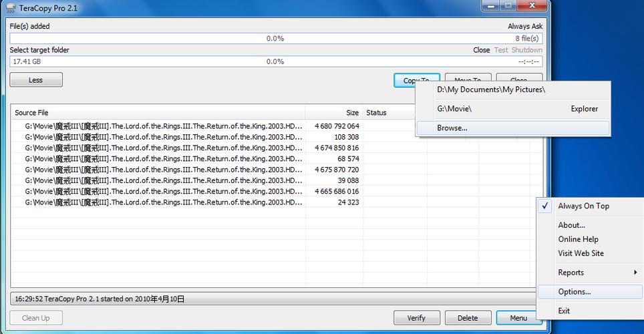Select D:\My Documents\My Pictures\ target folder
The image size is (644, 334).
click(x=513, y=90)
